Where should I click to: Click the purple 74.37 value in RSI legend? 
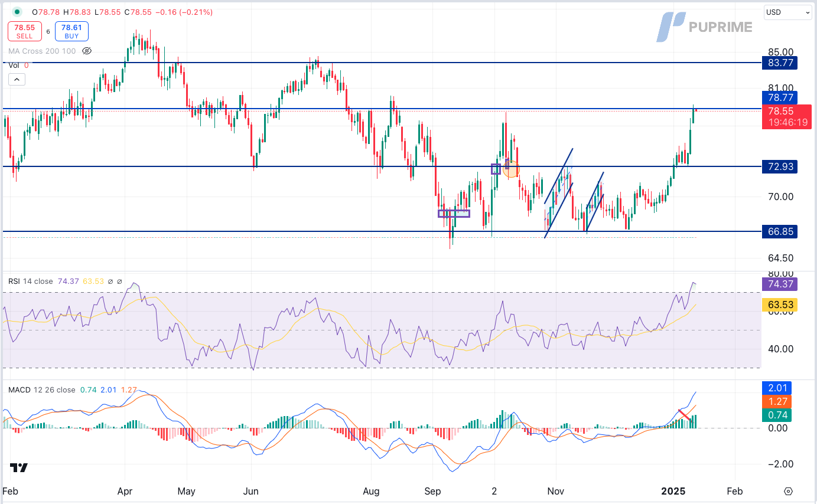pos(69,282)
